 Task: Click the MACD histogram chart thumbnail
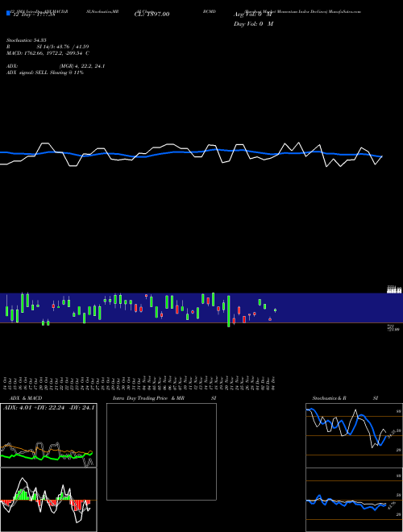click(48, 500)
